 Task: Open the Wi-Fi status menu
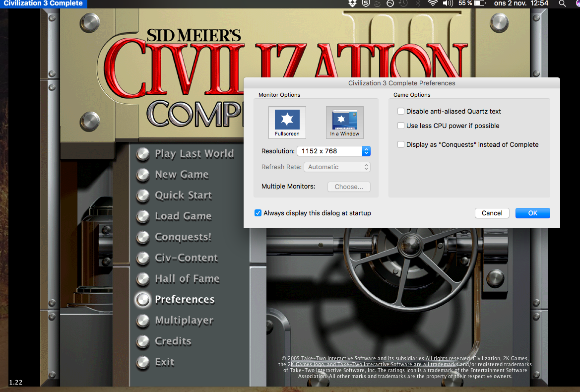point(432,3)
